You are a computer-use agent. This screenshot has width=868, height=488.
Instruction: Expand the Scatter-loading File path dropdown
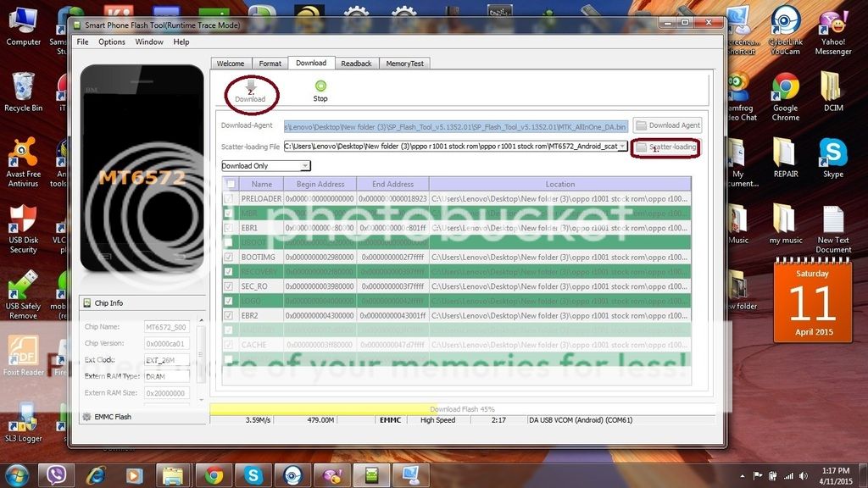[x=623, y=147]
